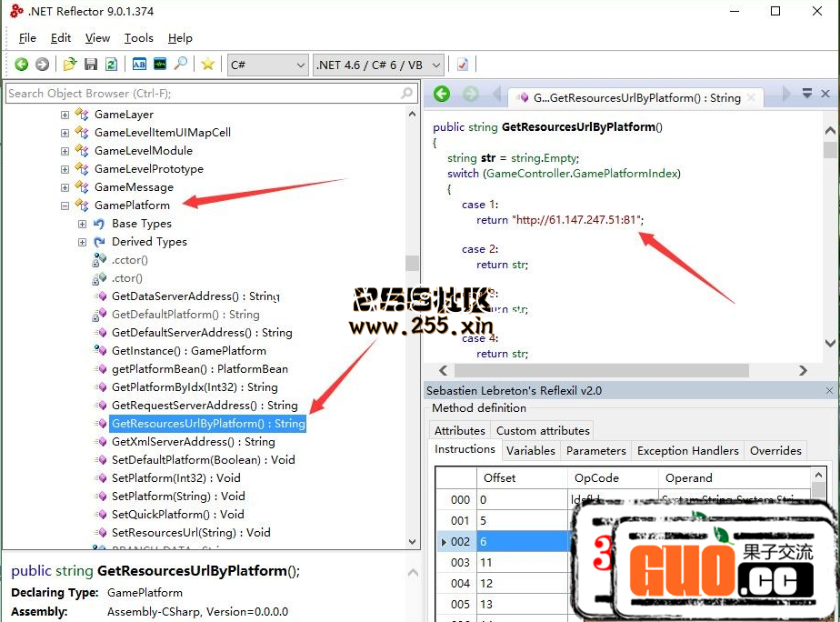840x622 pixels.
Task: Switch to the Exception Handlers tab
Action: pos(687,450)
